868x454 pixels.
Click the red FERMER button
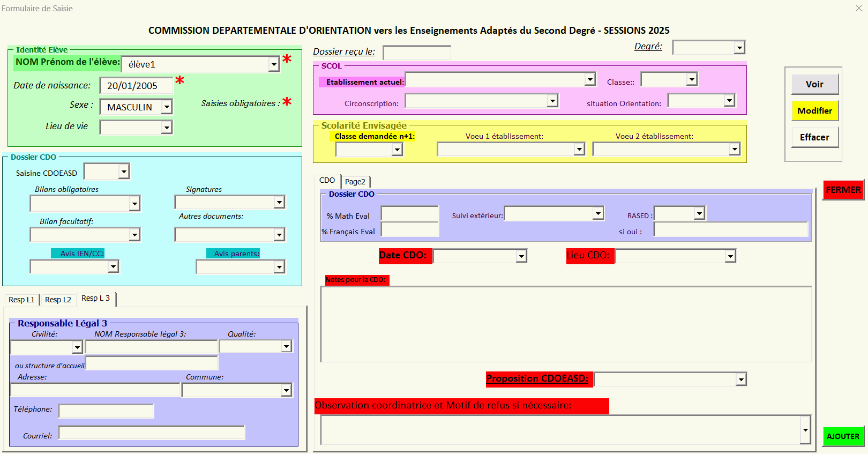[x=843, y=190]
